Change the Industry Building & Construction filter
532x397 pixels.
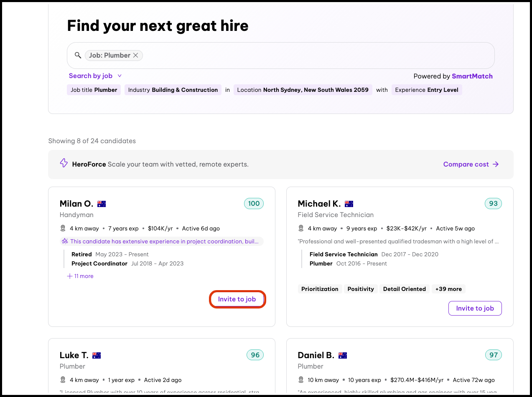173,90
